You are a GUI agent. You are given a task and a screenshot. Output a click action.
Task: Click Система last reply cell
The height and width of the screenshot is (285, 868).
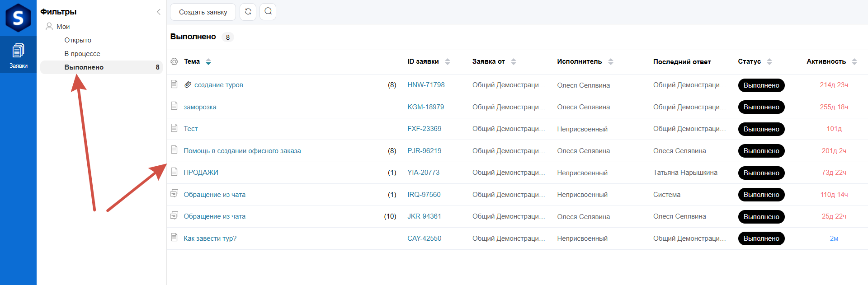[666, 195]
